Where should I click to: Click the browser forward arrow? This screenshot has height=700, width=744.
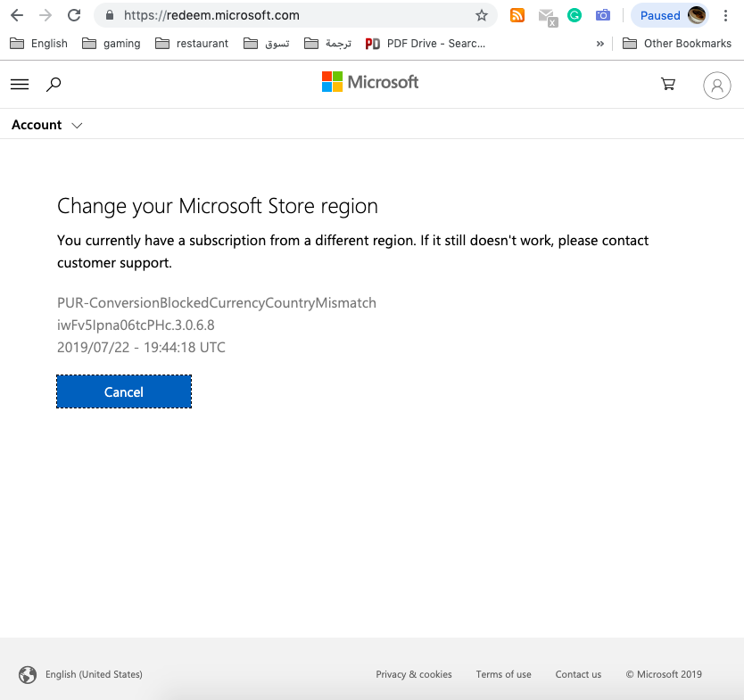click(x=45, y=16)
